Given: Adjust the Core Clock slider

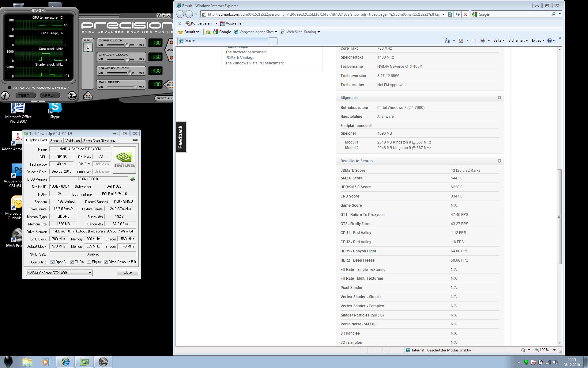Looking at the screenshot, I should click(x=127, y=45).
